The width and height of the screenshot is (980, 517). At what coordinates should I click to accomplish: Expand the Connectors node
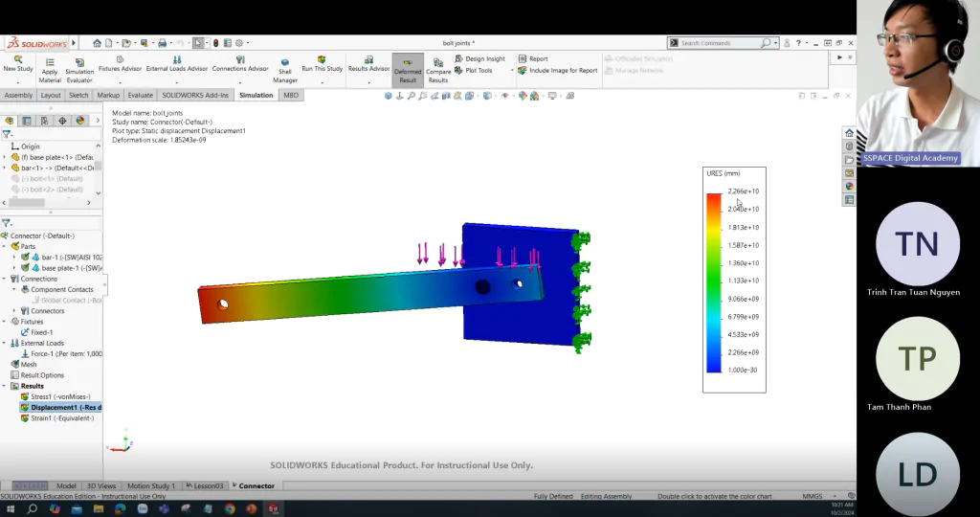(14, 311)
